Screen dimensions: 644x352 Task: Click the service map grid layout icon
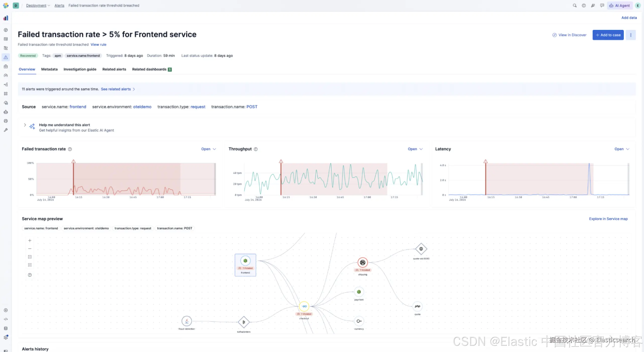point(30,265)
